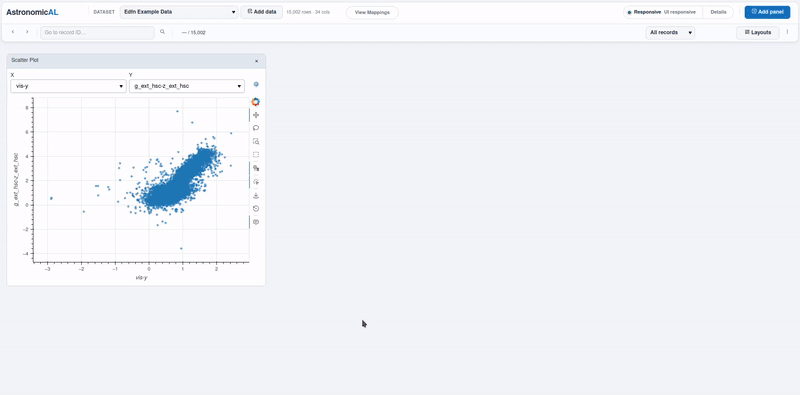Select the Pan tool in plot toolbar
This screenshot has height=395, width=800.
point(256,115)
